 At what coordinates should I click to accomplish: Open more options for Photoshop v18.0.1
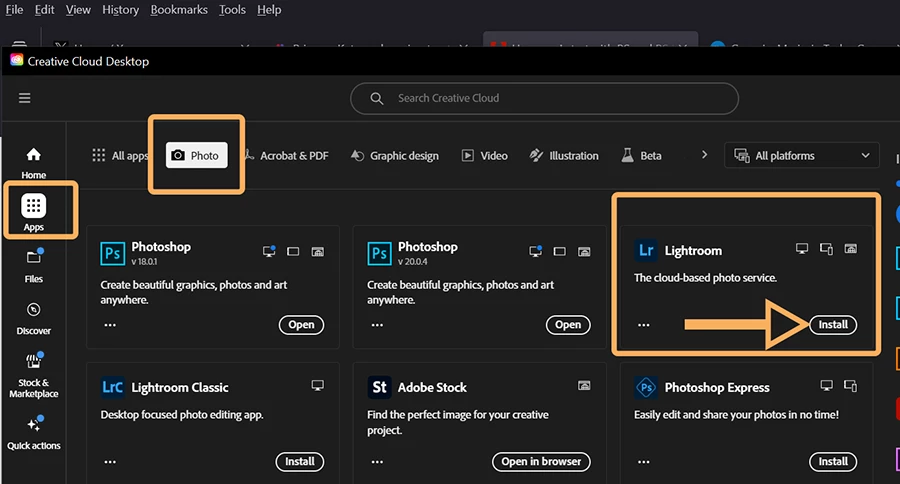[110, 325]
